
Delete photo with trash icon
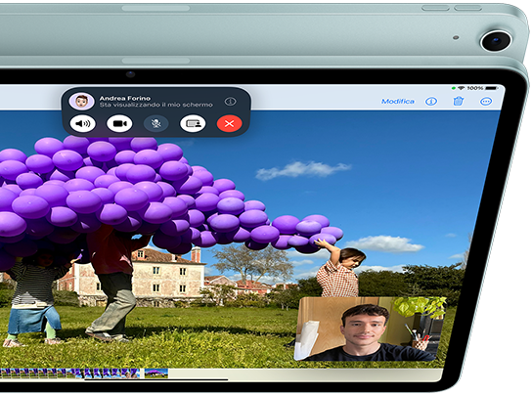[458, 101]
